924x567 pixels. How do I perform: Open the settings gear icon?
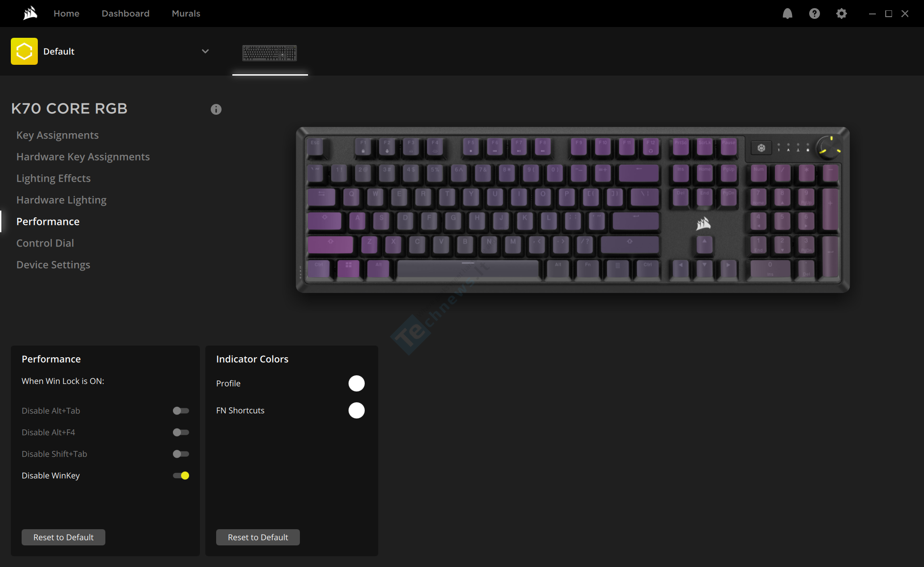[841, 13]
